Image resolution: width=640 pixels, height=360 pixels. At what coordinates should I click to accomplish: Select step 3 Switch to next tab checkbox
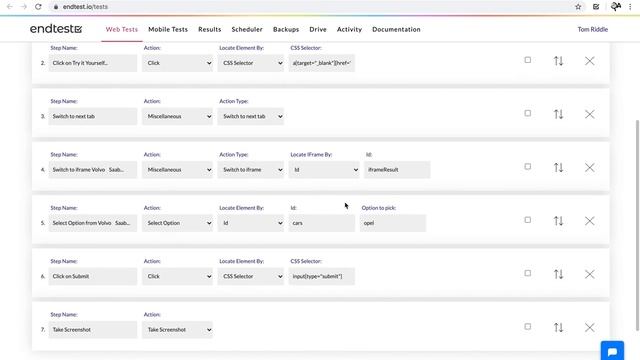click(527, 113)
